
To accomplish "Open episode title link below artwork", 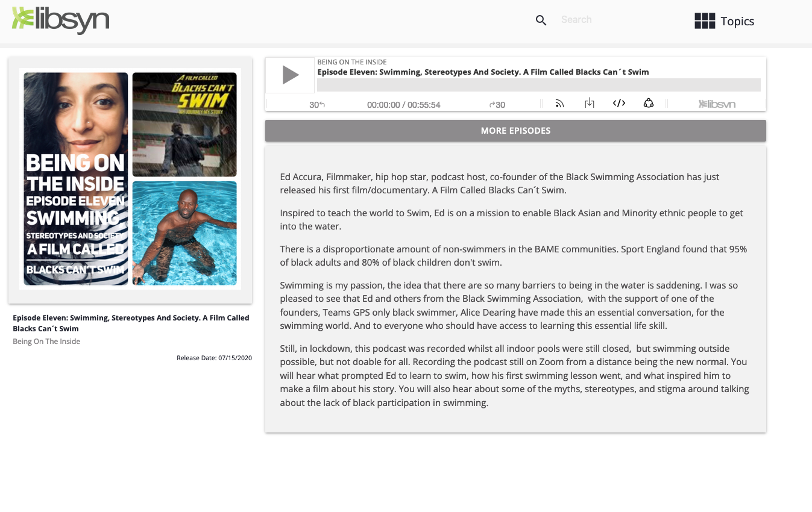I will [131, 323].
